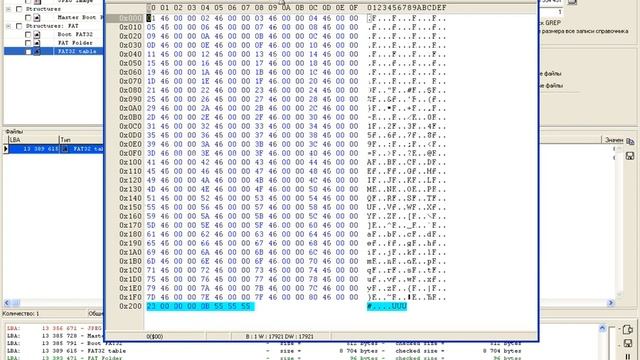Tick the Boot FAT32 checkbox
This screenshot has height=360, width=640.
coord(28,35)
